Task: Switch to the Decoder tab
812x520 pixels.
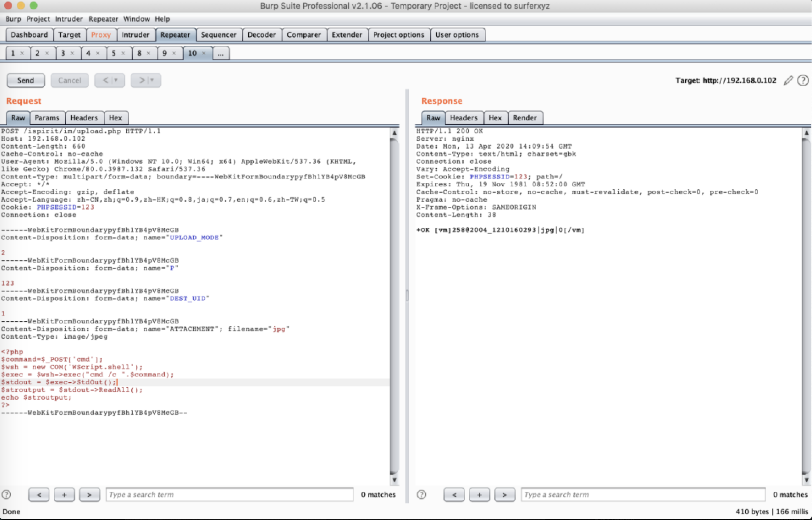Action: pos(261,35)
